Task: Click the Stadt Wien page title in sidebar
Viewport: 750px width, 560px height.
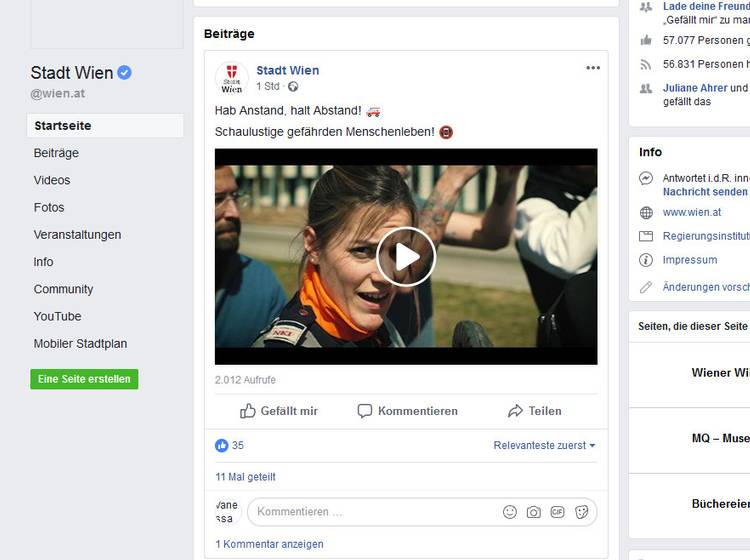Action: 72,73
